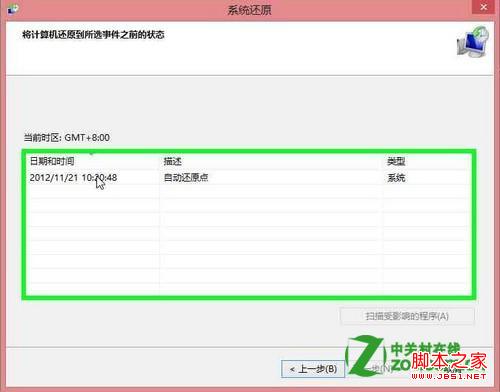
Task: Click the 系统 type cell
Action: point(396,178)
